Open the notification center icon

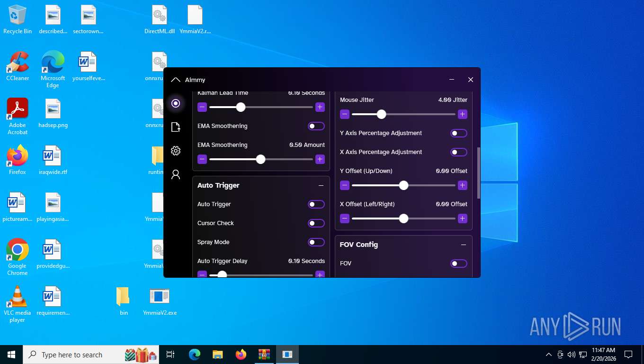click(628, 355)
